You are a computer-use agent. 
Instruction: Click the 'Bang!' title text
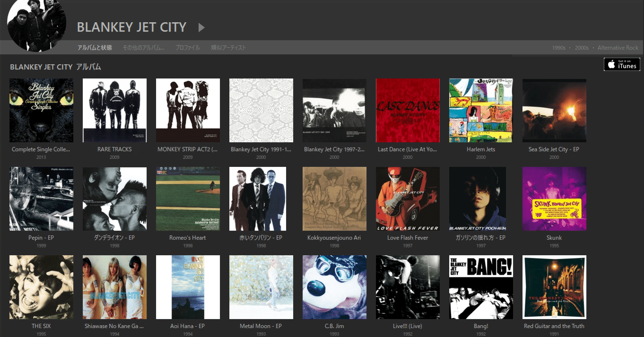tap(481, 326)
